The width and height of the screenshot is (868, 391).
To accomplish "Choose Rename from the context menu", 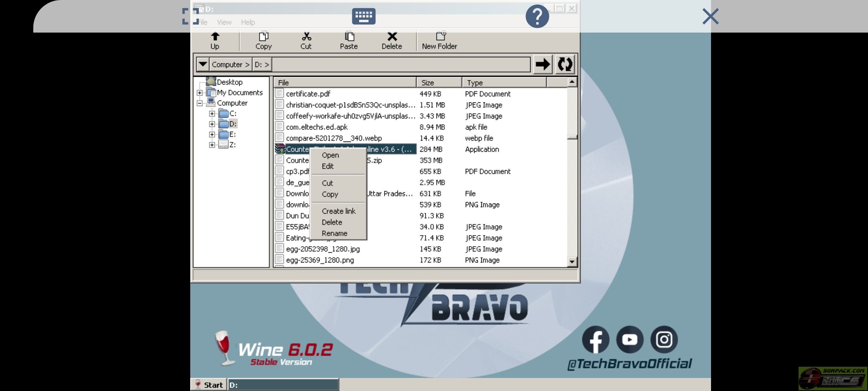I will coord(334,234).
